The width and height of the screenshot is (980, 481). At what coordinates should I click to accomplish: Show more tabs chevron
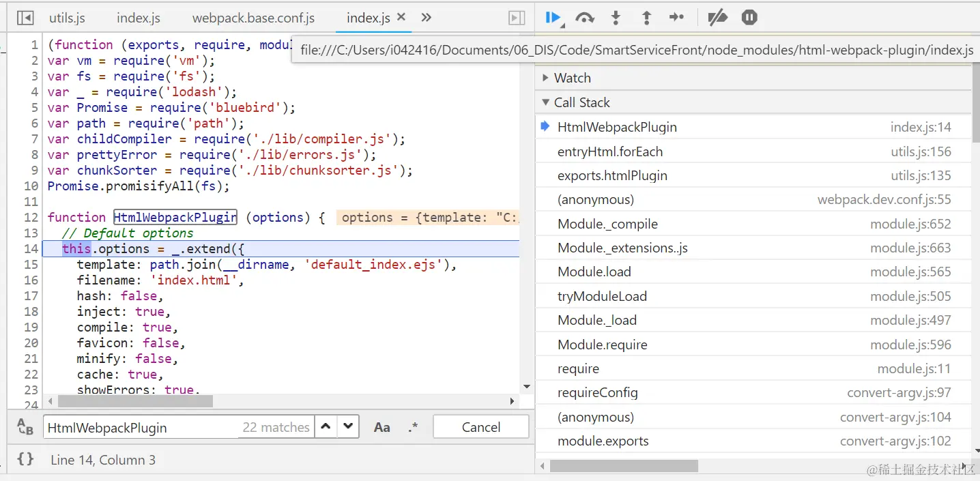427,18
